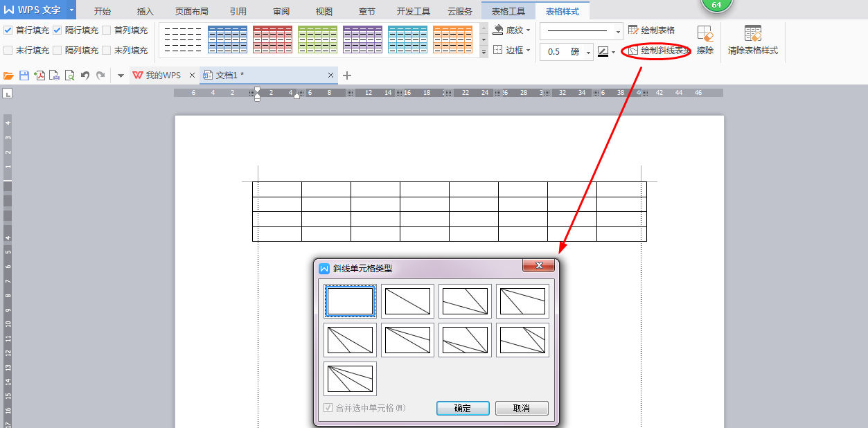The image size is (868, 428).
Task: Choose second cell type in second row
Action: pyautogui.click(x=407, y=340)
